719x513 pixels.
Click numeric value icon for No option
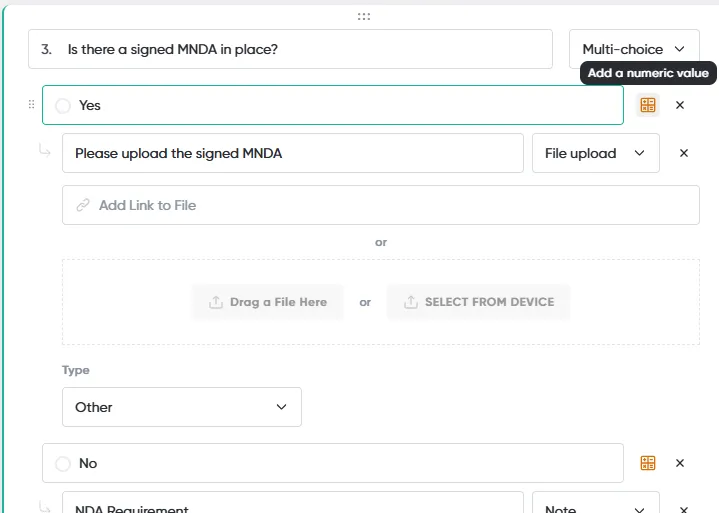click(647, 463)
